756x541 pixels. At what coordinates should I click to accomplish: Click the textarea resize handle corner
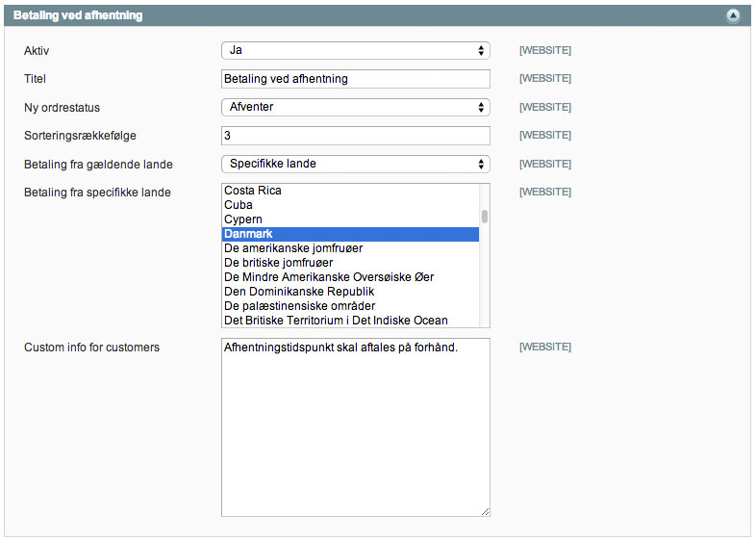(486, 512)
